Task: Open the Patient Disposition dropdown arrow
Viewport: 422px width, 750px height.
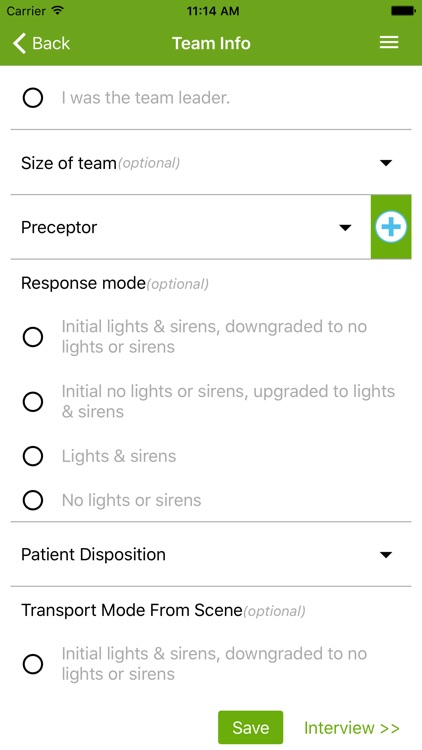Action: click(386, 555)
